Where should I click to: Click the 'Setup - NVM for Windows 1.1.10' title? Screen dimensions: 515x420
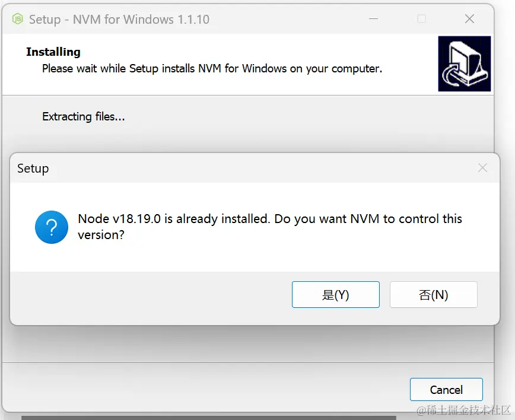tap(119, 20)
